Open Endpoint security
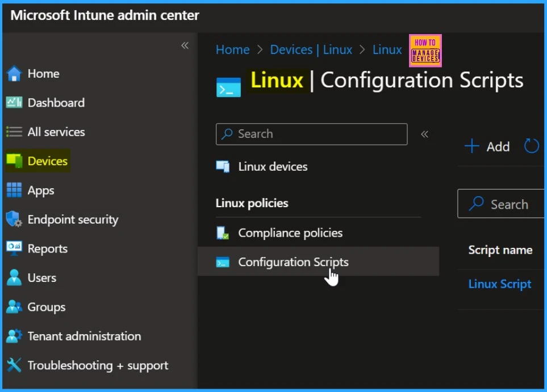 (73, 220)
